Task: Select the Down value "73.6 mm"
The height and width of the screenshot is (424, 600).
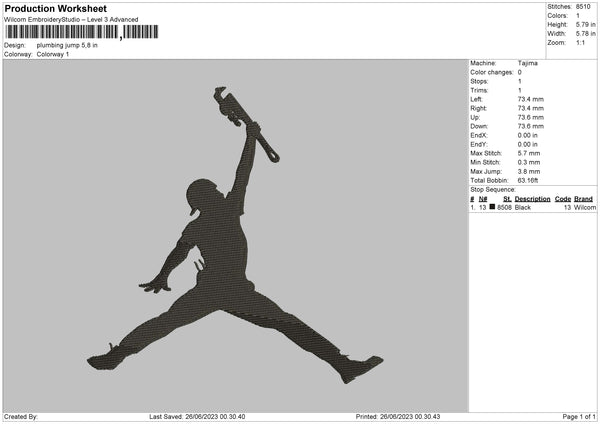Action: (531, 126)
